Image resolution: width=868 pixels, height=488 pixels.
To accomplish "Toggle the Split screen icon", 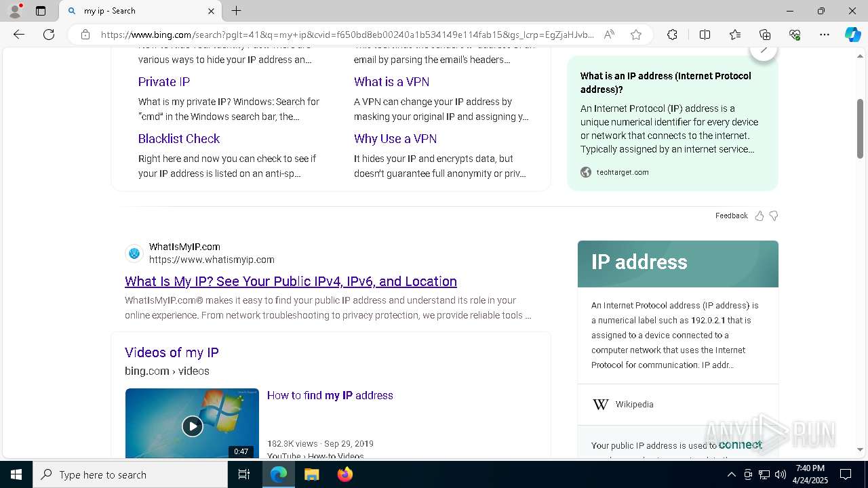I will [x=705, y=35].
